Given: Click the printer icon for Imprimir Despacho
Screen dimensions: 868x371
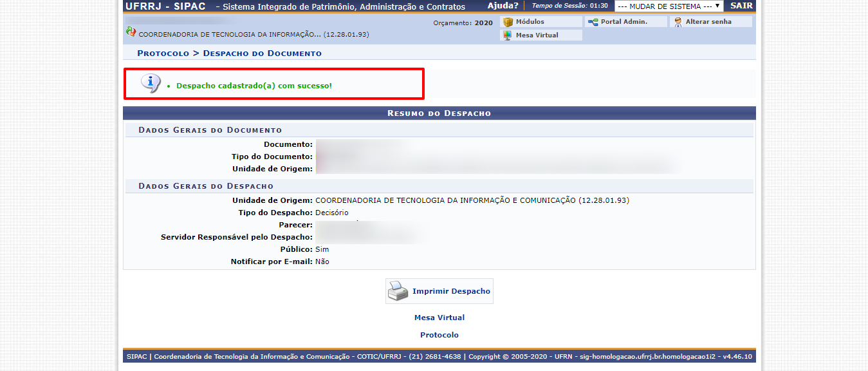Looking at the screenshot, I should pyautogui.click(x=398, y=291).
